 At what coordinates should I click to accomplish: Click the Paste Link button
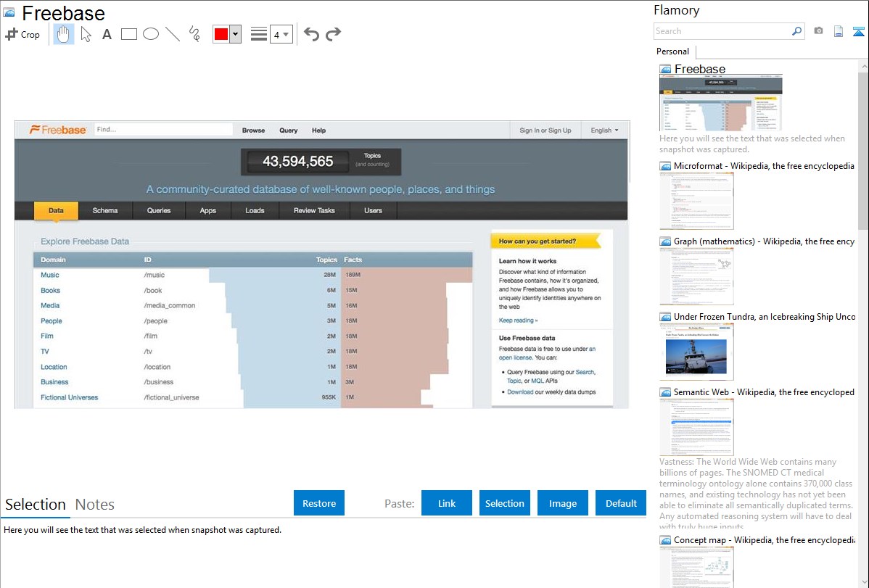click(x=447, y=503)
